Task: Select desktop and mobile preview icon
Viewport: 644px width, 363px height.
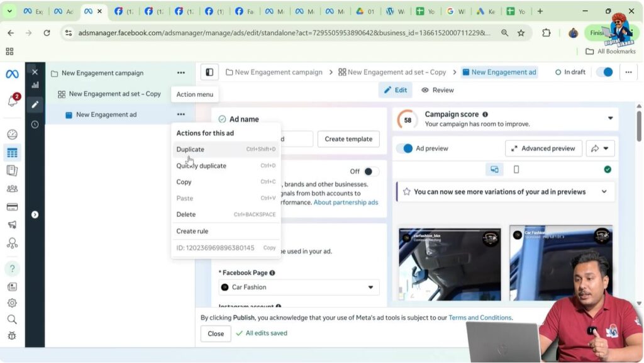Action: pos(494,169)
